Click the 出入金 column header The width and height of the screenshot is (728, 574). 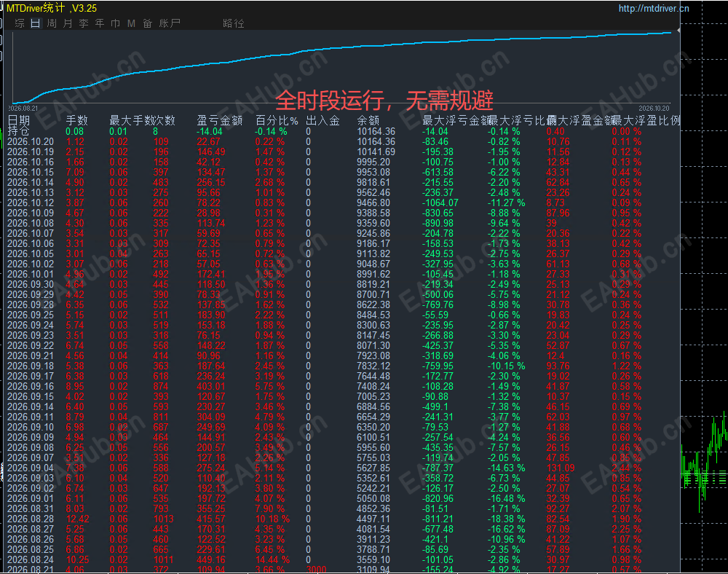tap(323, 121)
